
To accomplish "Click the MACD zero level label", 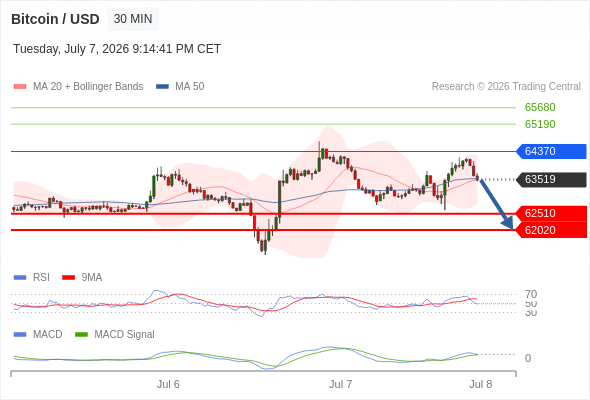I will tap(528, 358).
